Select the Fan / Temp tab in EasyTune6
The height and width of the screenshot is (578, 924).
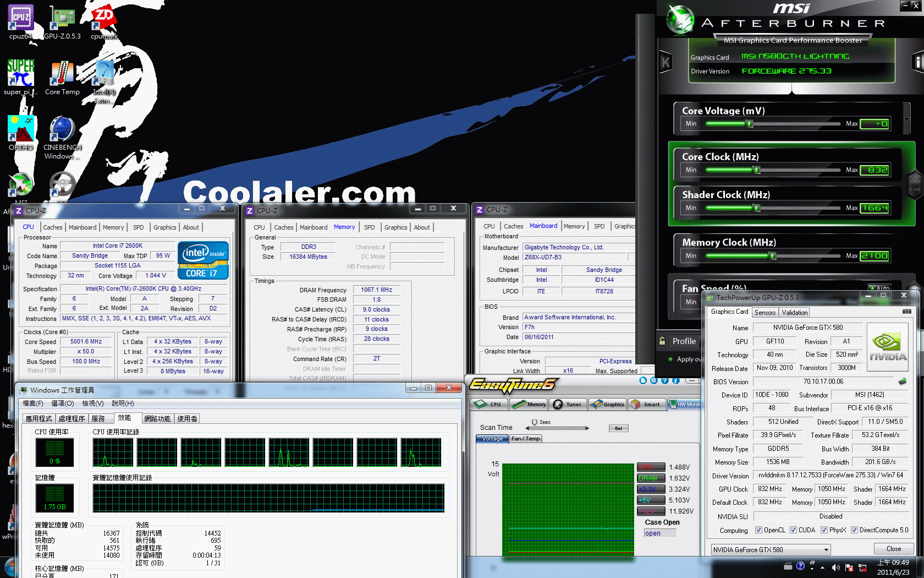pos(526,439)
